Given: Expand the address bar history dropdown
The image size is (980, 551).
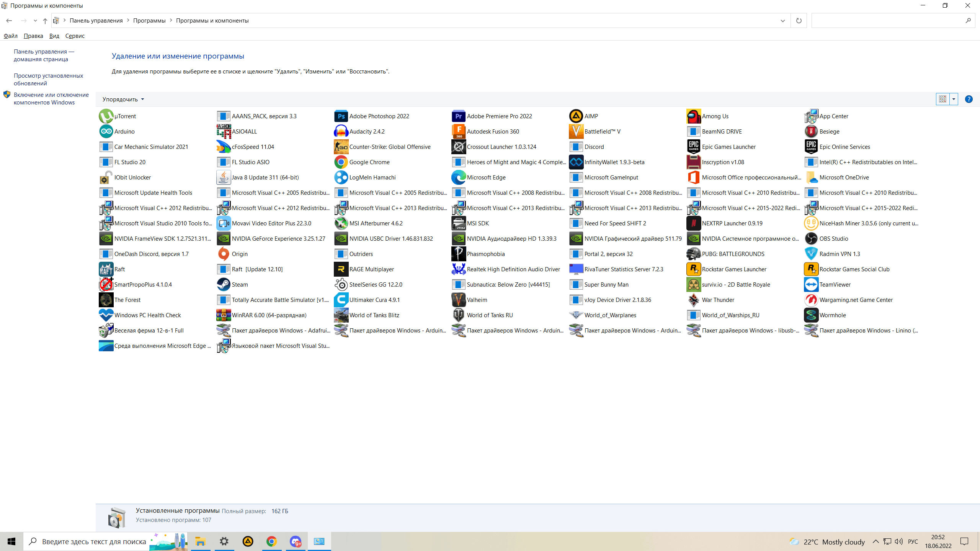Looking at the screenshot, I should [x=782, y=21].
